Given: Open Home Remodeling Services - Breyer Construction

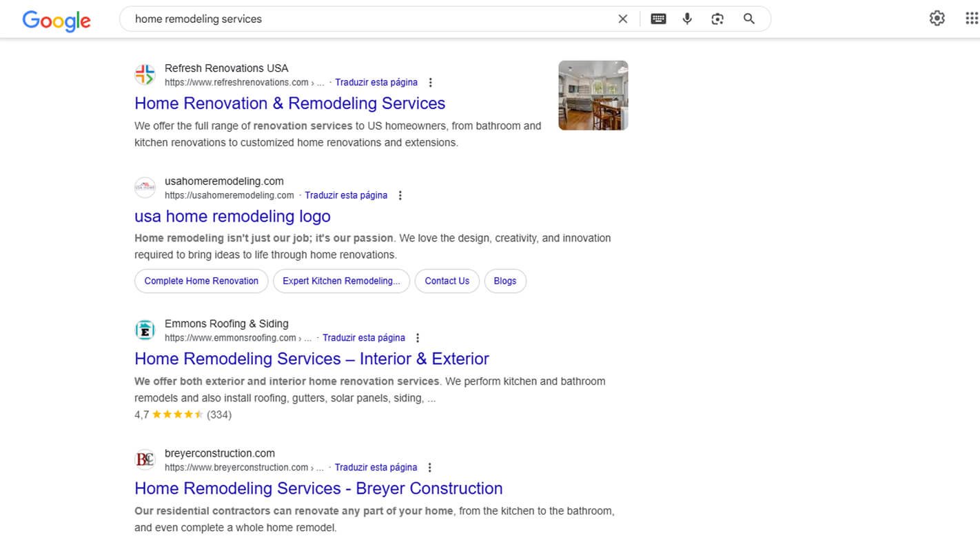Looking at the screenshot, I should [318, 488].
